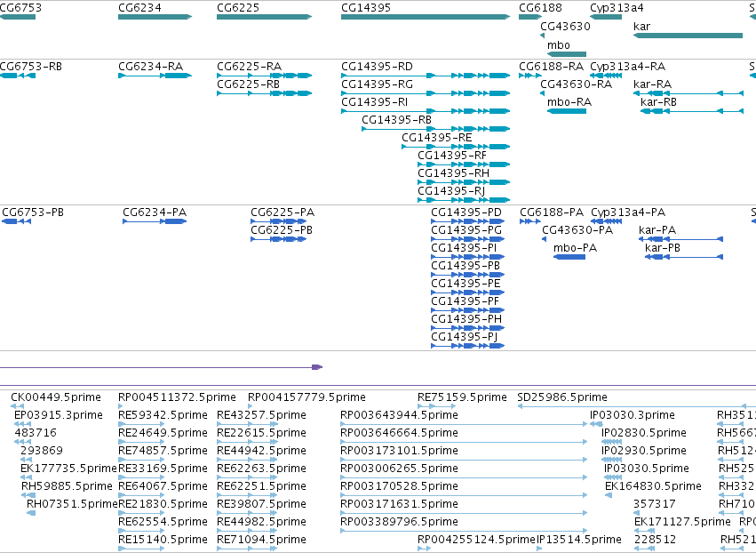Click the mbo gene label
Viewport: 756px width, 553px height.
[x=558, y=44]
